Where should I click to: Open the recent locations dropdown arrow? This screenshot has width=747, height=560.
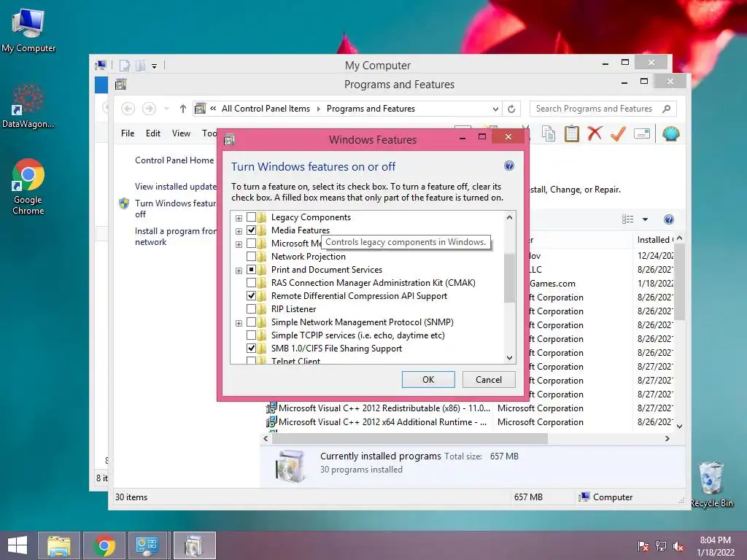click(166, 109)
